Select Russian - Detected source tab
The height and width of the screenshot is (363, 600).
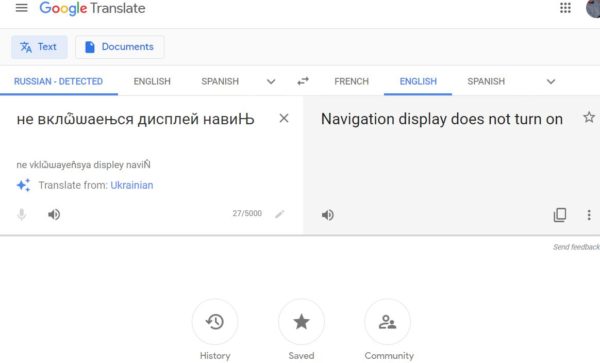[x=59, y=81]
